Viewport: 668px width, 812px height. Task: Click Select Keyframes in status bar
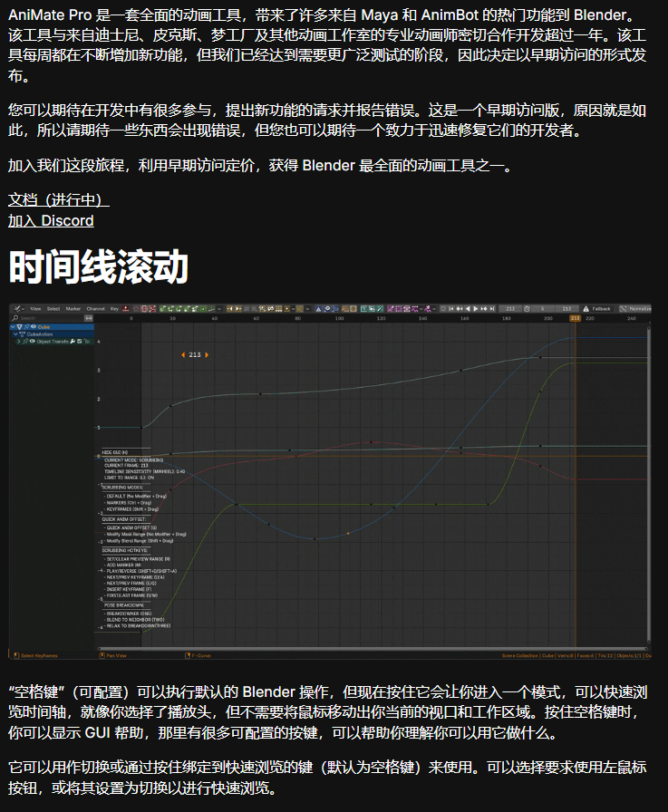39,655
